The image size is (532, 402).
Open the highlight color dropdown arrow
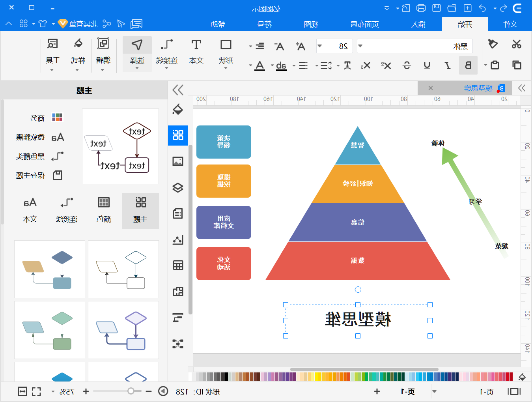point(272,65)
